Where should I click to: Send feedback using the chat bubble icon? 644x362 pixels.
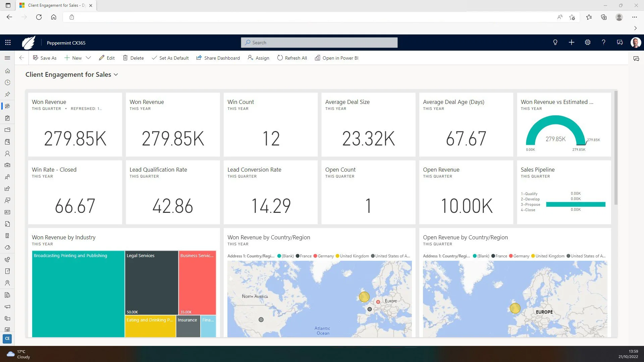(620, 43)
